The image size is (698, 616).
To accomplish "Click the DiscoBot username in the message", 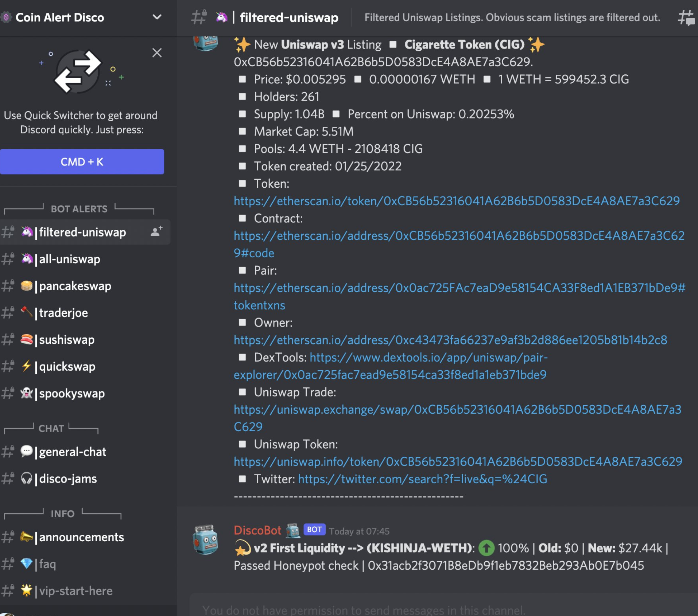I will (x=257, y=530).
